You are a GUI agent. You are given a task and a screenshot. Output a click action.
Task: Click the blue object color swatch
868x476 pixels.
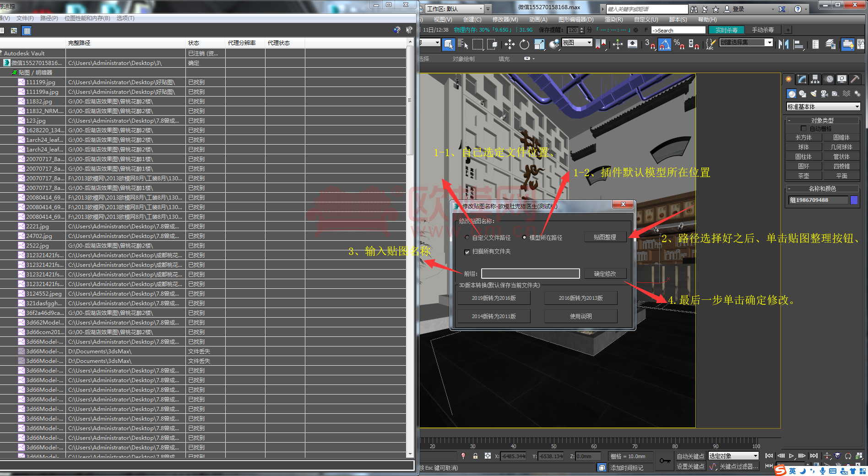pyautogui.click(x=854, y=200)
